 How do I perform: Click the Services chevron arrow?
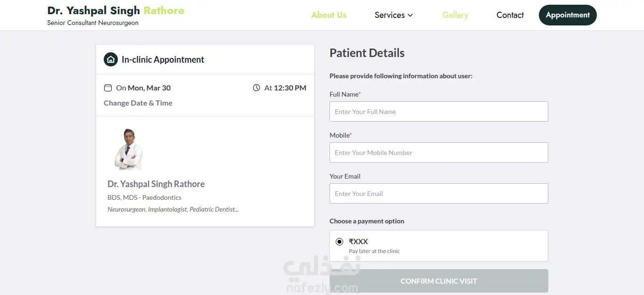[410, 15]
